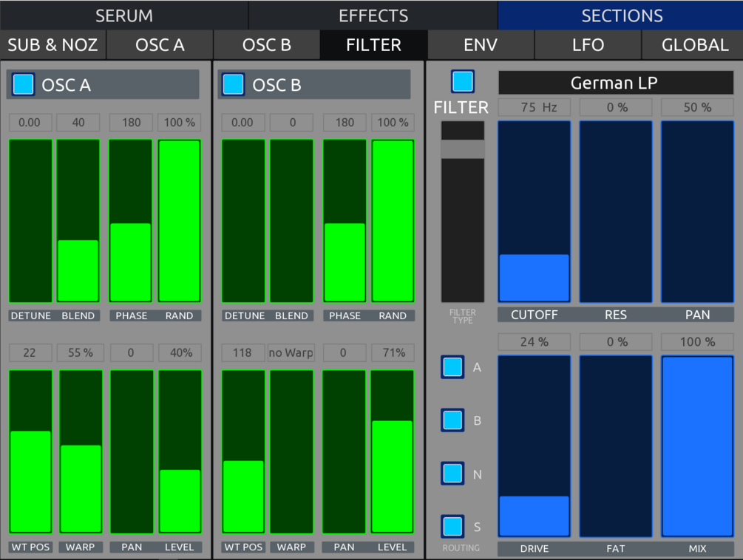Adjust the filter RES slider
The height and width of the screenshot is (560, 743).
tap(616, 211)
